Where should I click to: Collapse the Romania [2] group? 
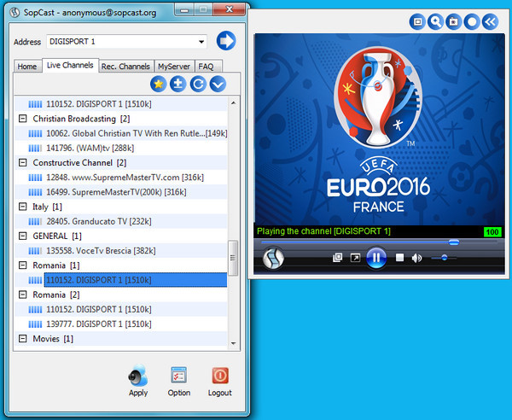click(22, 295)
